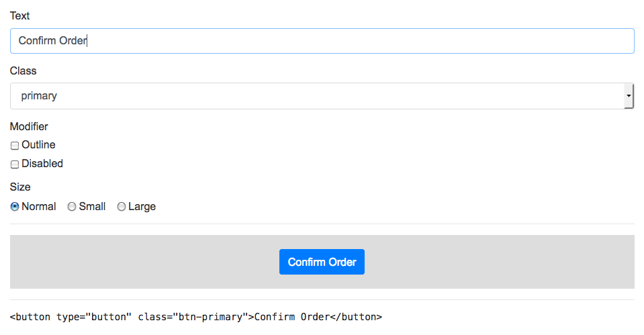The image size is (644, 335).
Task: Click the "Outline" label text
Action: [x=38, y=144]
